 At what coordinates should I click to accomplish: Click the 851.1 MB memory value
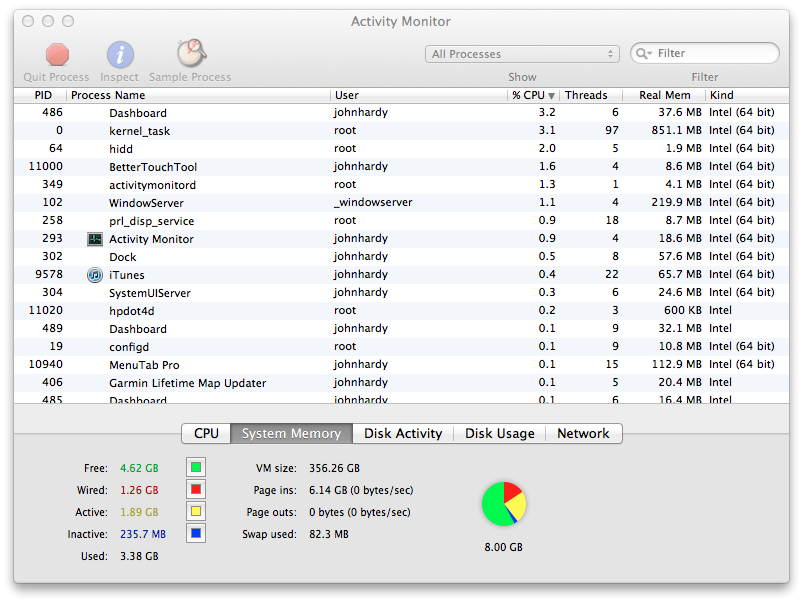tap(677, 131)
